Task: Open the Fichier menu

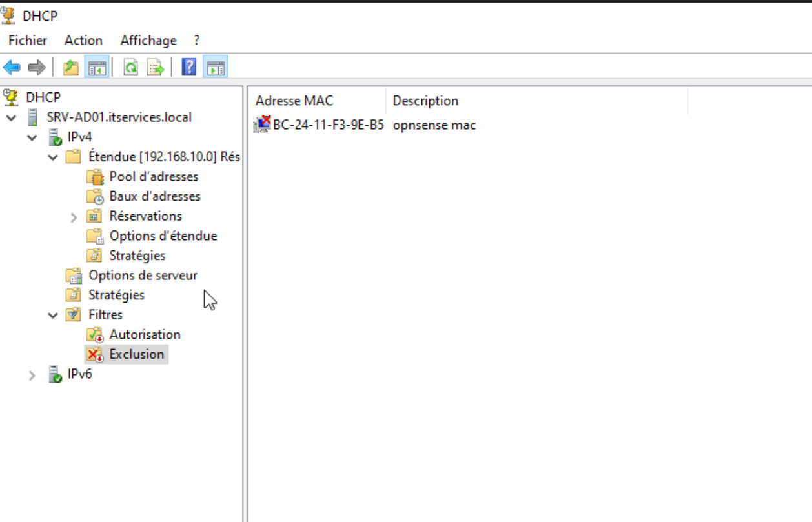Action: 28,40
